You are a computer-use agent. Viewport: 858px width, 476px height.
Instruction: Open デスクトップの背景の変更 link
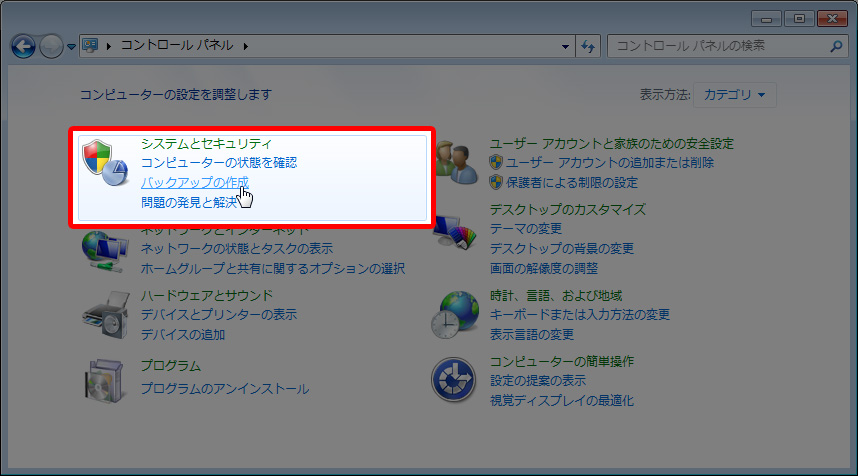coord(561,248)
